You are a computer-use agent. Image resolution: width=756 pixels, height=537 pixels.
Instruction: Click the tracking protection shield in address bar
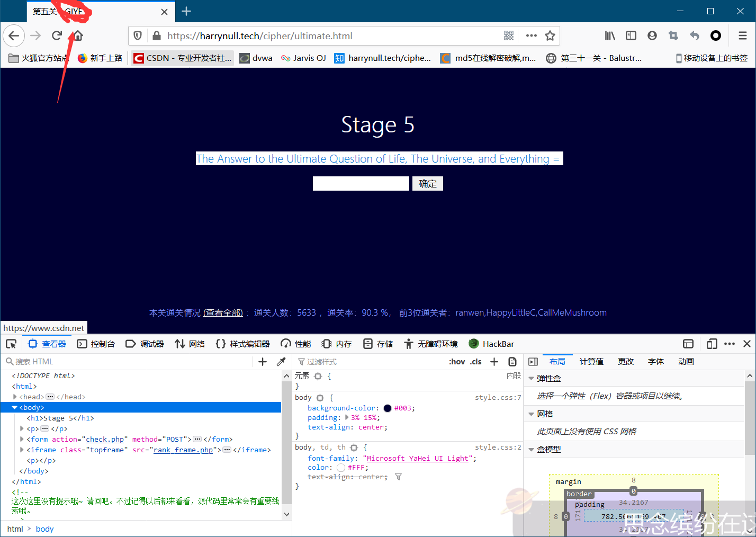(x=137, y=36)
